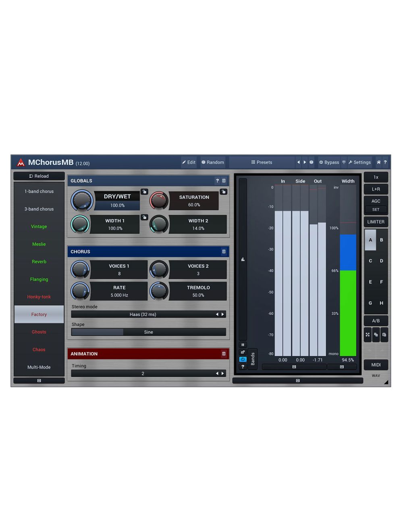Open the Chorus section menu icon
This screenshot has height=532, width=403.
(224, 252)
